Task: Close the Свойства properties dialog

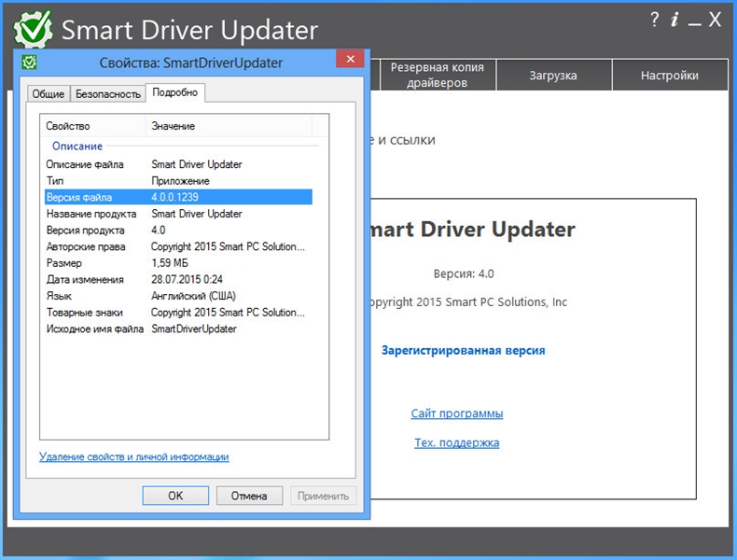Action: coord(350,59)
